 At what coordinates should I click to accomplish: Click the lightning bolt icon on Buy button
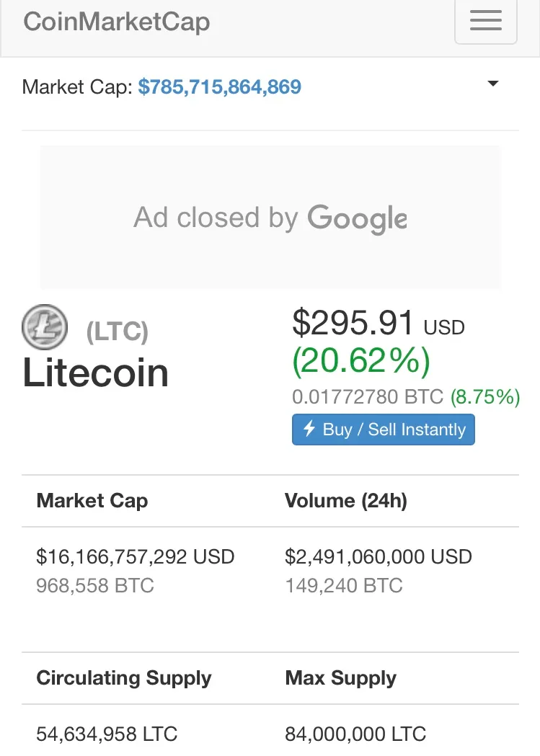[309, 428]
